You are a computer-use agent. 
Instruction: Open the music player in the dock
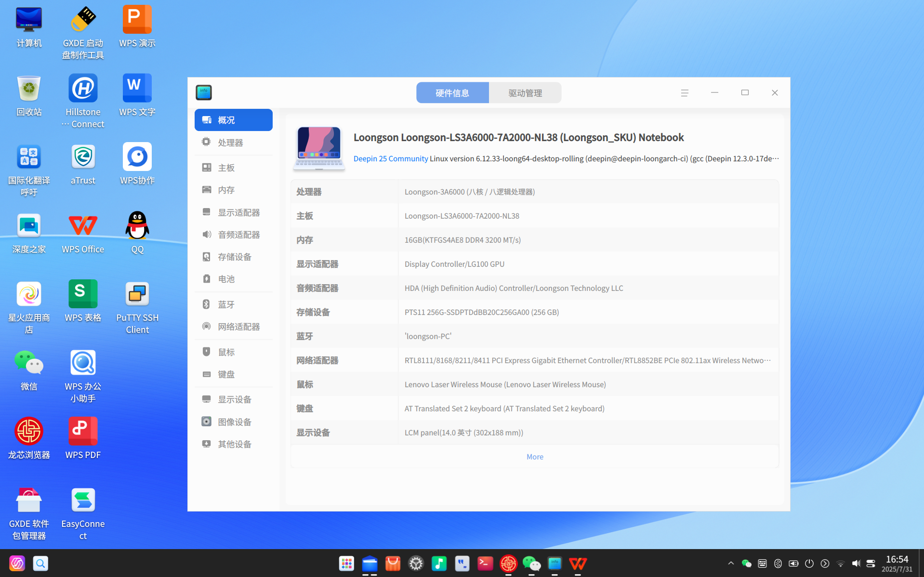[439, 563]
